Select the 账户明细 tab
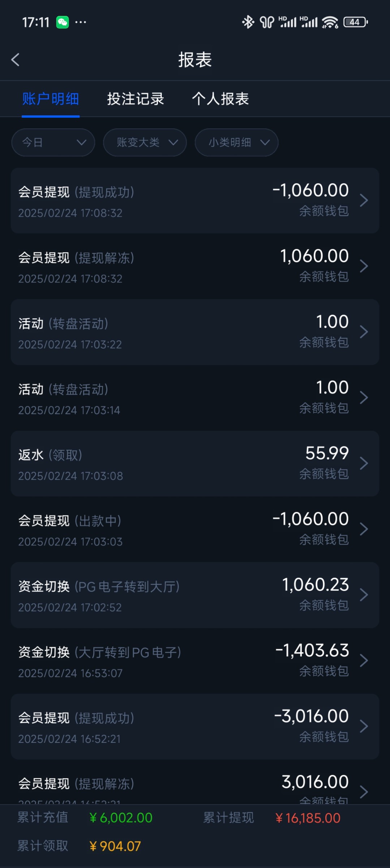390x868 pixels. (51, 99)
